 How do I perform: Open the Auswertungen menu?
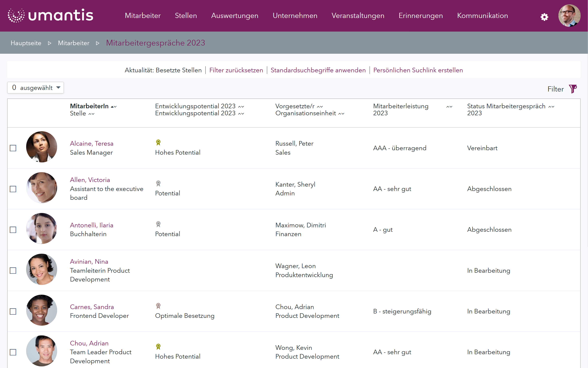(x=234, y=16)
